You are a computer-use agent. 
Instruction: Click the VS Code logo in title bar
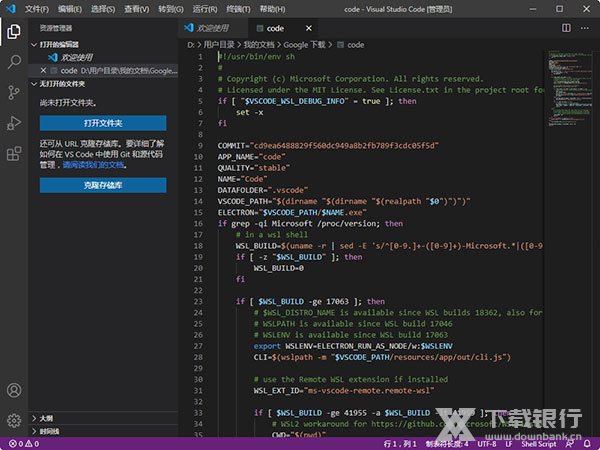click(11, 8)
